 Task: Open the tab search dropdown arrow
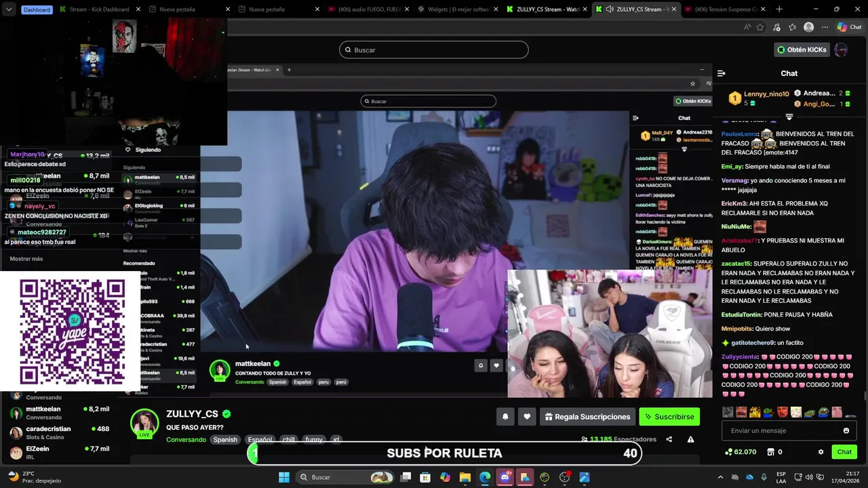coord(8,9)
